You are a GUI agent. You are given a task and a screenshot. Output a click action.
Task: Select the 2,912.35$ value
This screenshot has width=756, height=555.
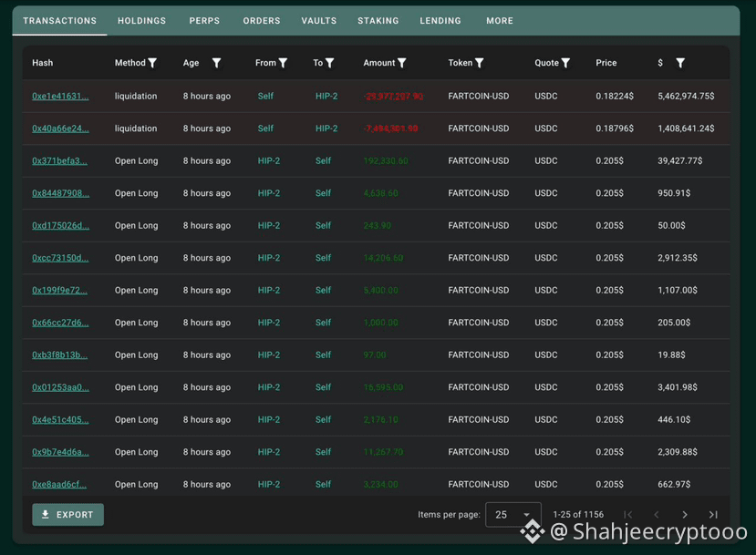[678, 258]
